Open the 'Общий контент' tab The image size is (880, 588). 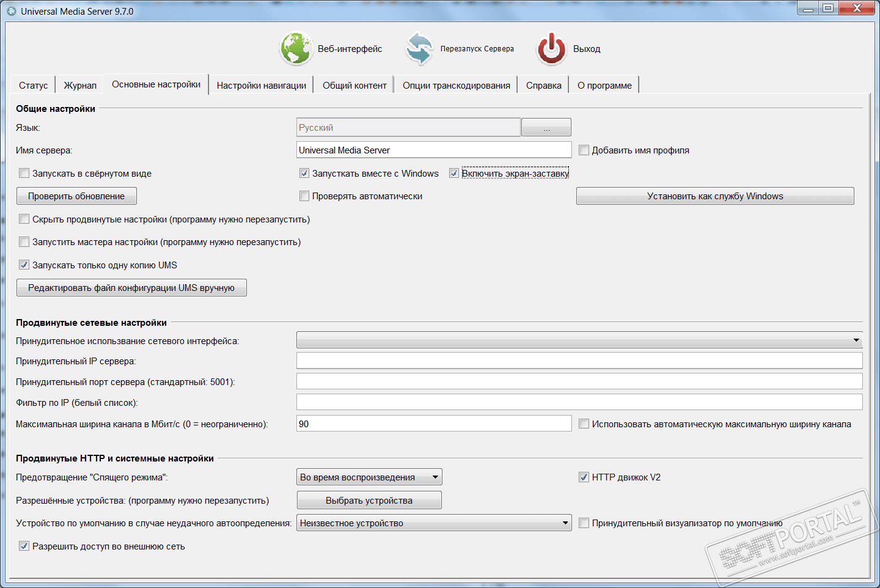coord(354,86)
